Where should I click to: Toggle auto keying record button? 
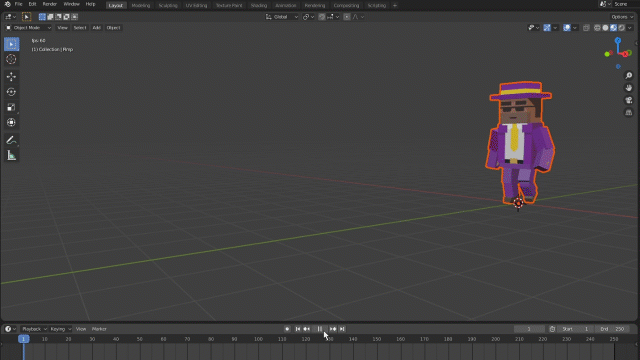coord(287,329)
